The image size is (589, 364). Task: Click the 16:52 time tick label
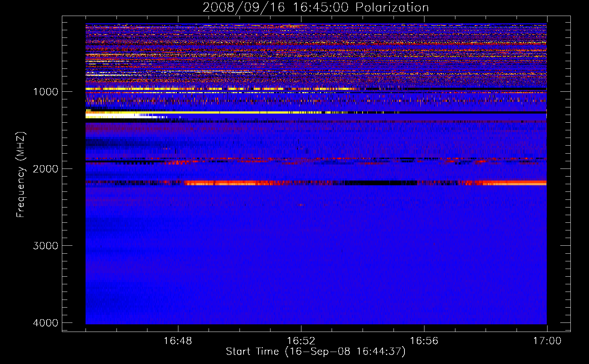tap(301, 341)
